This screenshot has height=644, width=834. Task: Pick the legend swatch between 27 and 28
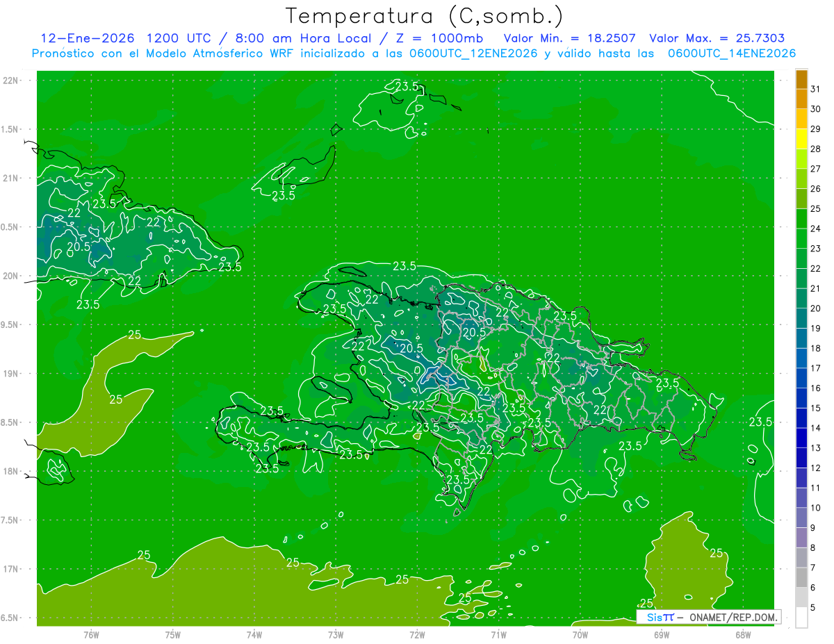tap(801, 159)
